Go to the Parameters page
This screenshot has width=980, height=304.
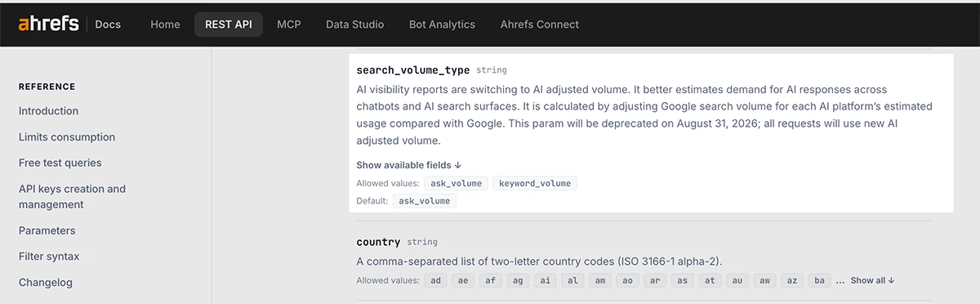(x=47, y=230)
